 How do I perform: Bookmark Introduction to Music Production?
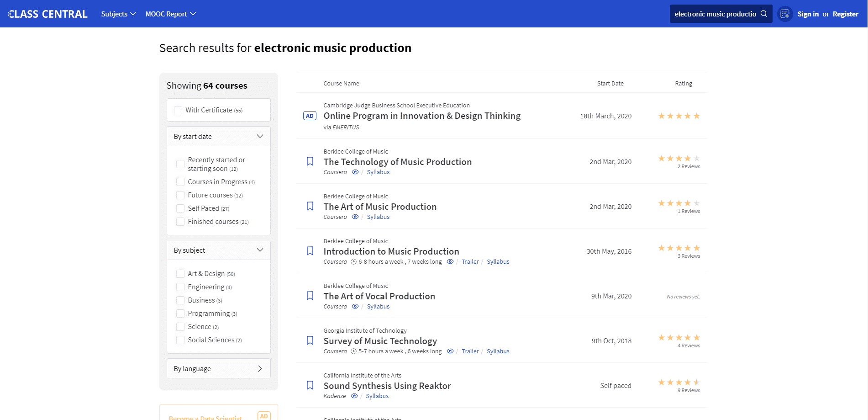pyautogui.click(x=310, y=251)
